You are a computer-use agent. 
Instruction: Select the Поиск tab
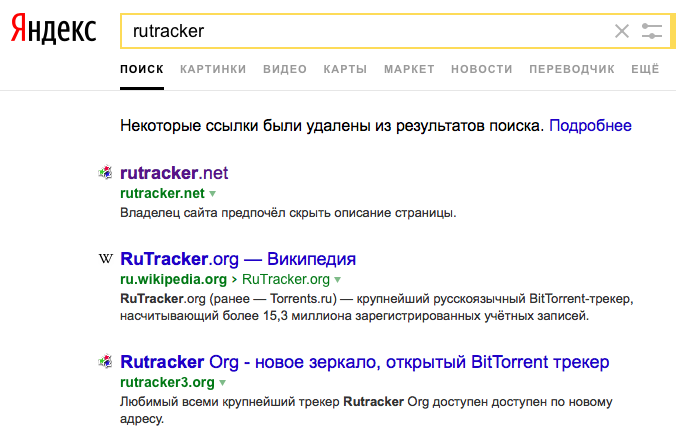[142, 69]
